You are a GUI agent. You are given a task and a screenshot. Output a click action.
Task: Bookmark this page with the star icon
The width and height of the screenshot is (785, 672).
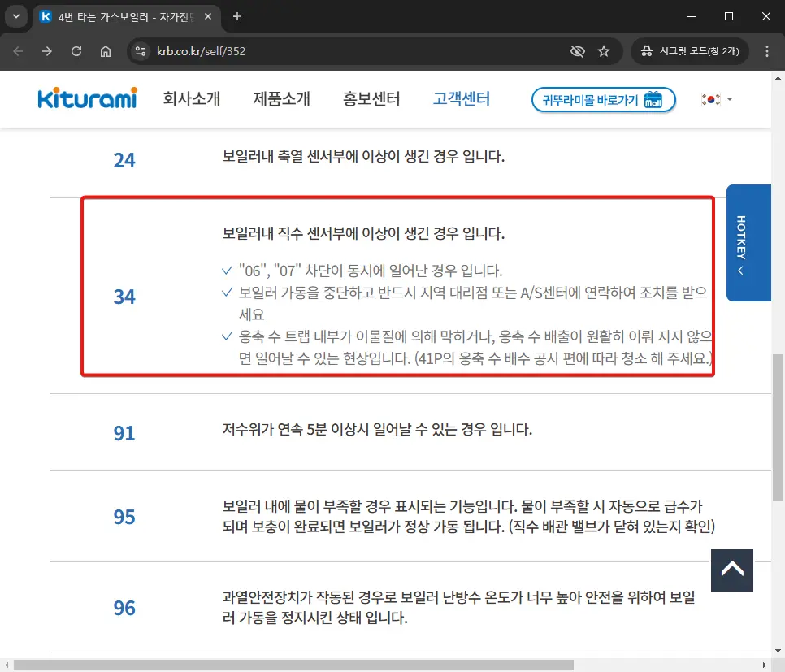click(x=604, y=50)
